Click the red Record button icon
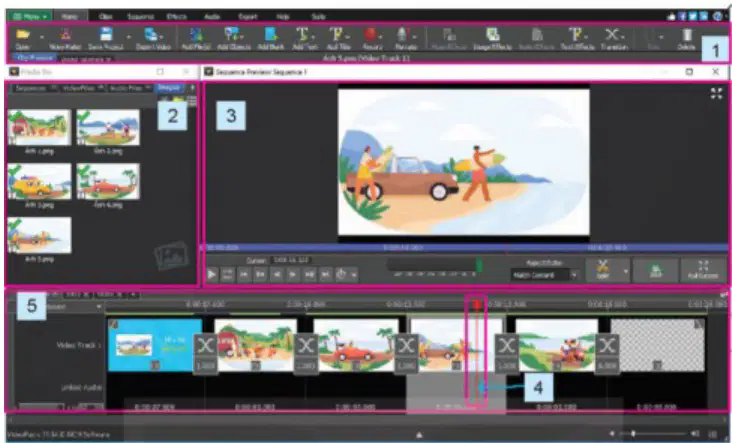Screen dimensions: 732x443 point(370,35)
